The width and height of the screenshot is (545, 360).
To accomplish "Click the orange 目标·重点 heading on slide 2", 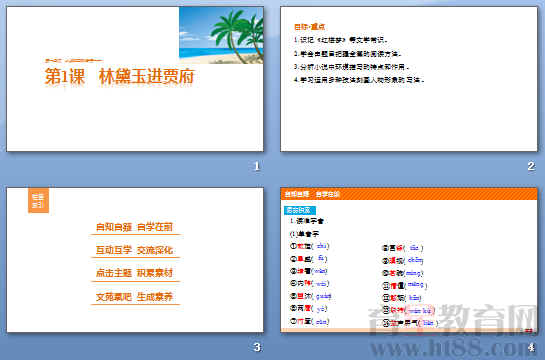I will 309,27.
